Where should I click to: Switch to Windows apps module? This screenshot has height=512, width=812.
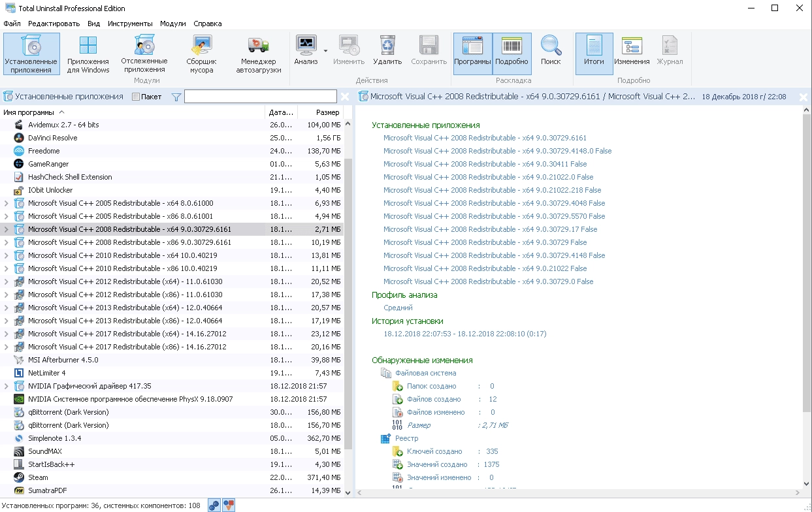(x=88, y=54)
